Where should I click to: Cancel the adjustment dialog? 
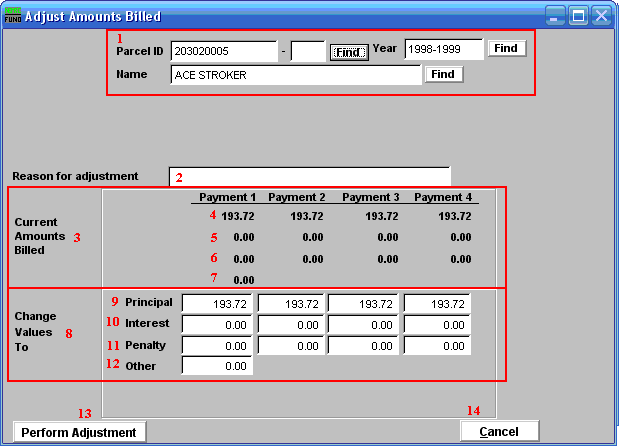click(x=499, y=431)
